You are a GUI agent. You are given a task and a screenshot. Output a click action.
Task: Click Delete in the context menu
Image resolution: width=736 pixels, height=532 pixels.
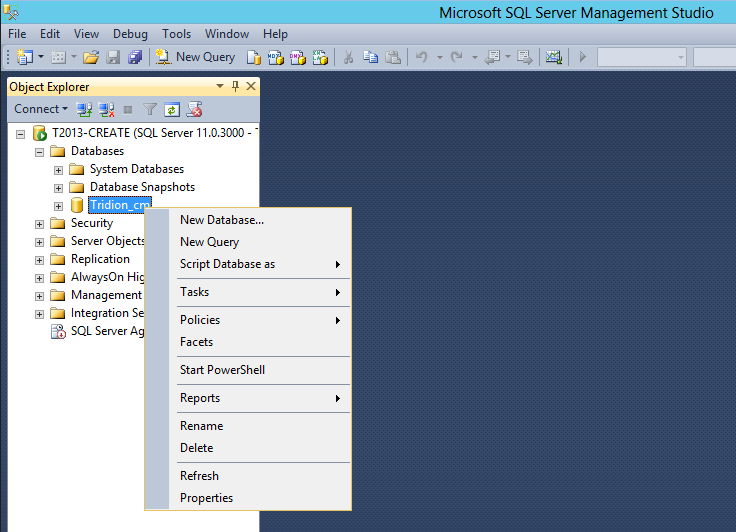coord(196,448)
